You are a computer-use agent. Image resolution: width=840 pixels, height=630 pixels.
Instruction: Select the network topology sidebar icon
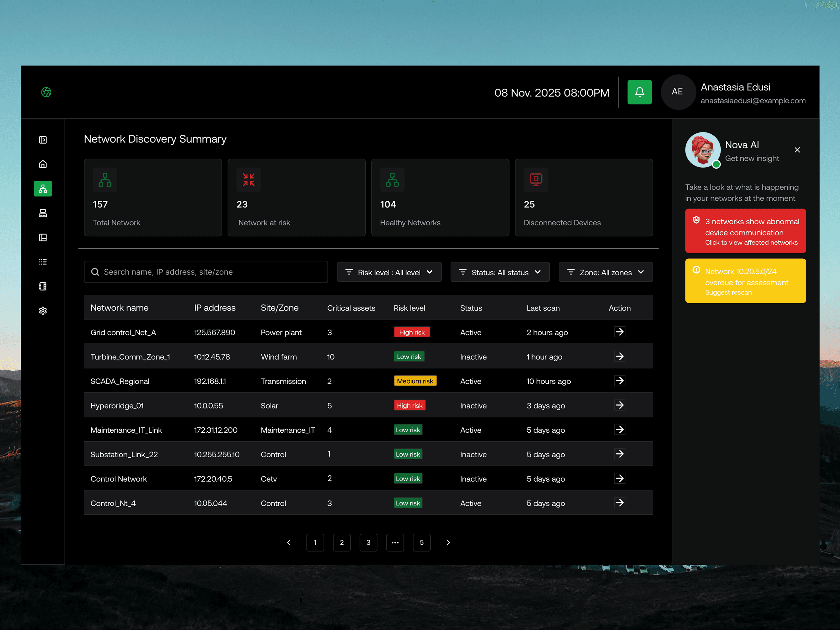(x=43, y=189)
